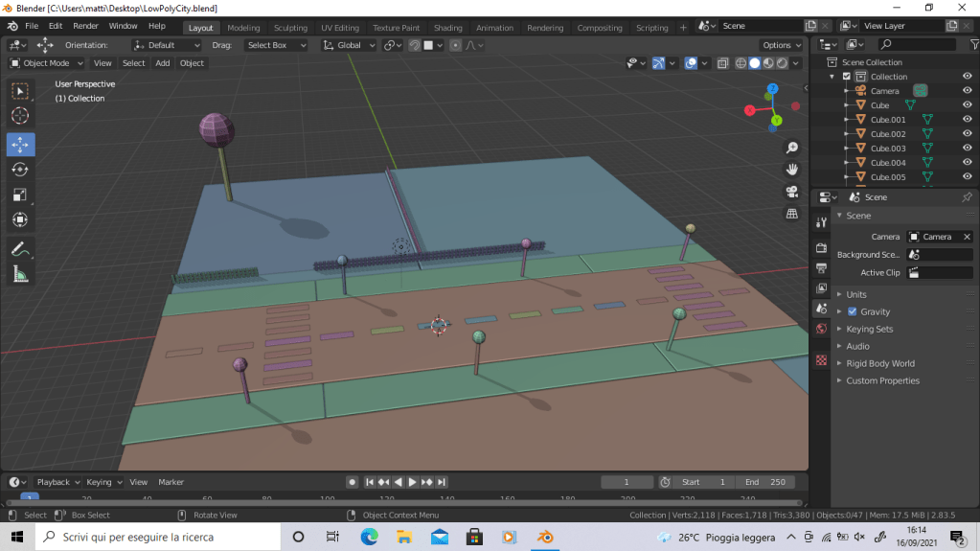Select the Rotate tool
Image resolution: width=980 pixels, height=551 pixels.
pos(20,170)
